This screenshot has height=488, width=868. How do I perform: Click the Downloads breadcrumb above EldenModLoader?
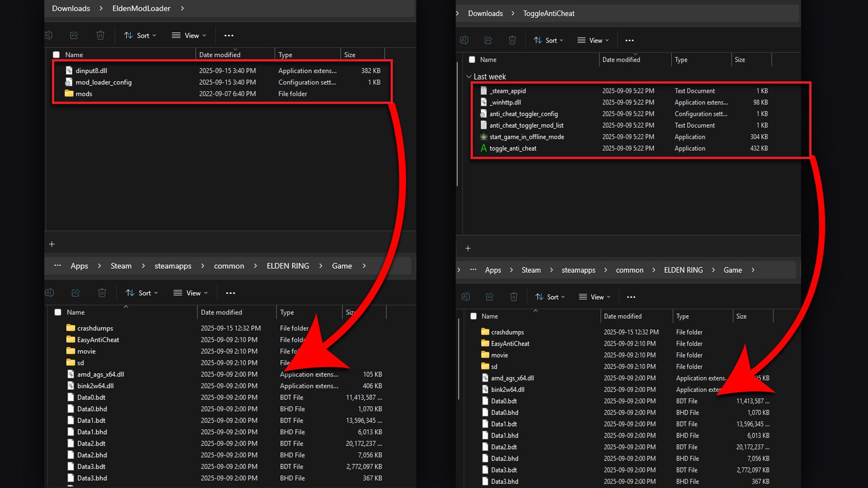coord(71,8)
